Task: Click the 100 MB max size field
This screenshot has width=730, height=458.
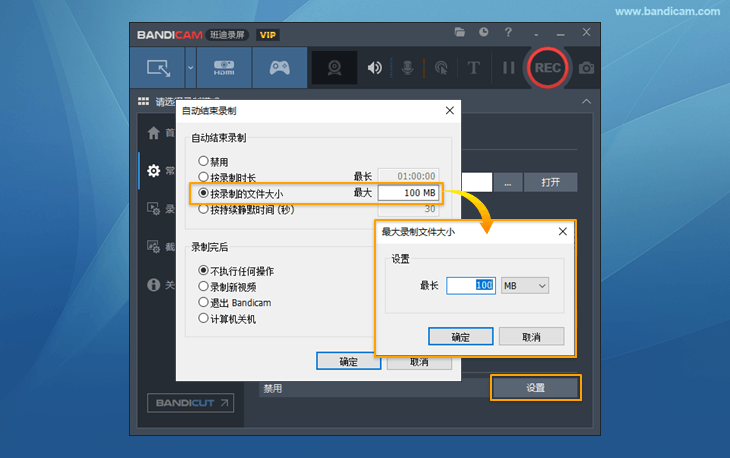Action: pos(408,193)
